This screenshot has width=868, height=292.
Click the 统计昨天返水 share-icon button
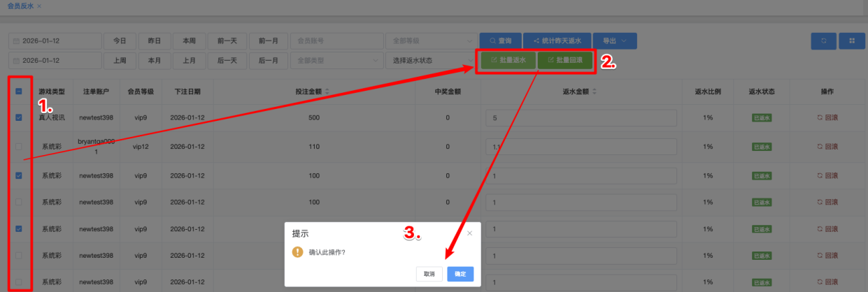[x=557, y=41]
